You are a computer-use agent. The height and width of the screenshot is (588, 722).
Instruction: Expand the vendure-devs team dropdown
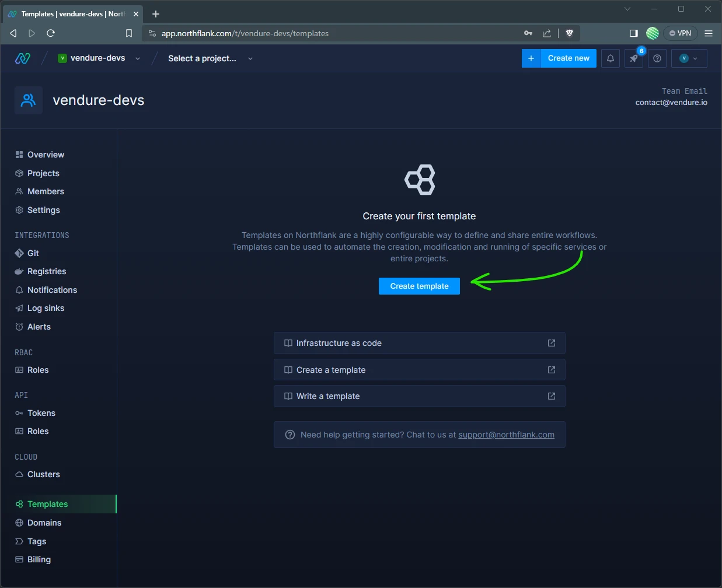[x=138, y=58]
